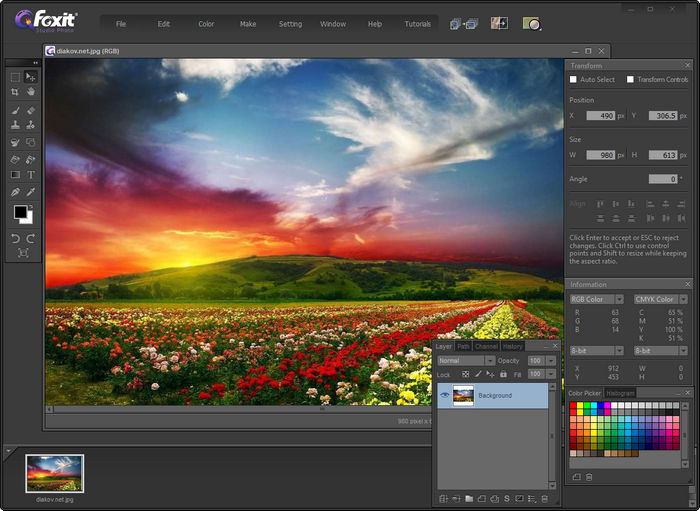Enable the Transform Controls checkbox
The width and height of the screenshot is (700, 511).
tap(631, 79)
